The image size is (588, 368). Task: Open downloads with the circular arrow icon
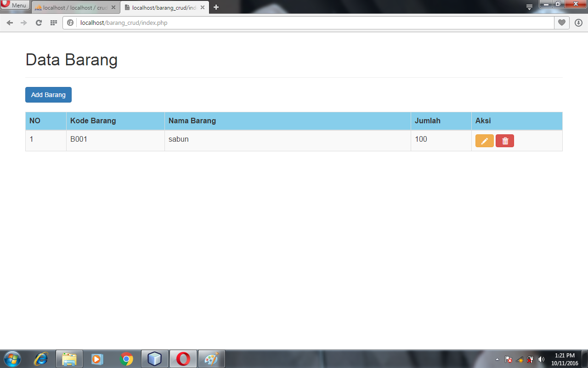point(578,22)
